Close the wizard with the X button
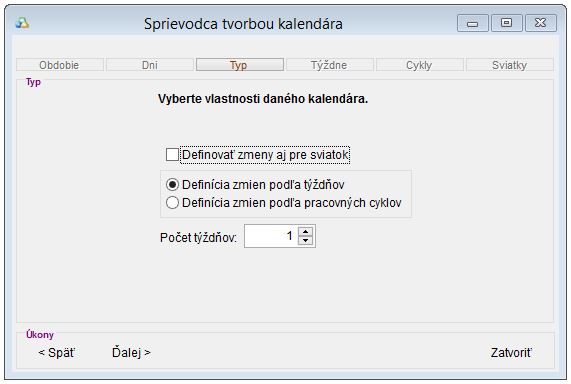 (x=540, y=23)
